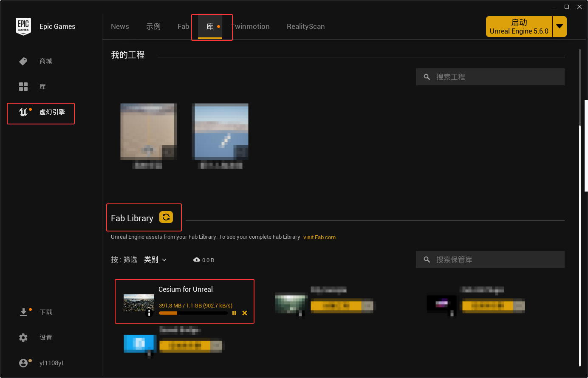Click the settings gear icon
The height and width of the screenshot is (378, 588).
coord(23,338)
